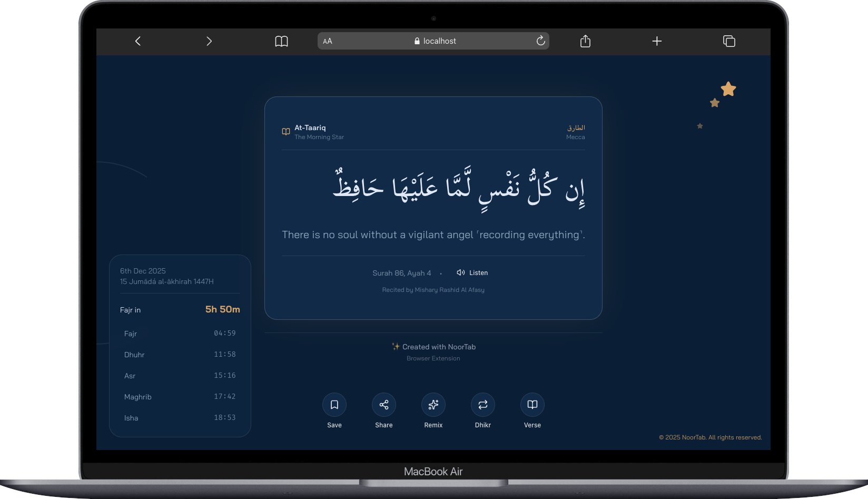This screenshot has height=499, width=868.
Task: Click the Fajr countdown showing 5h 50m
Action: coord(221,310)
